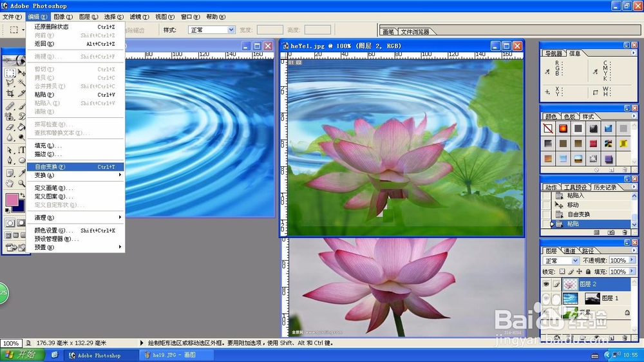
Task: Select the Healing Brush tool
Action: pyautogui.click(x=10, y=106)
